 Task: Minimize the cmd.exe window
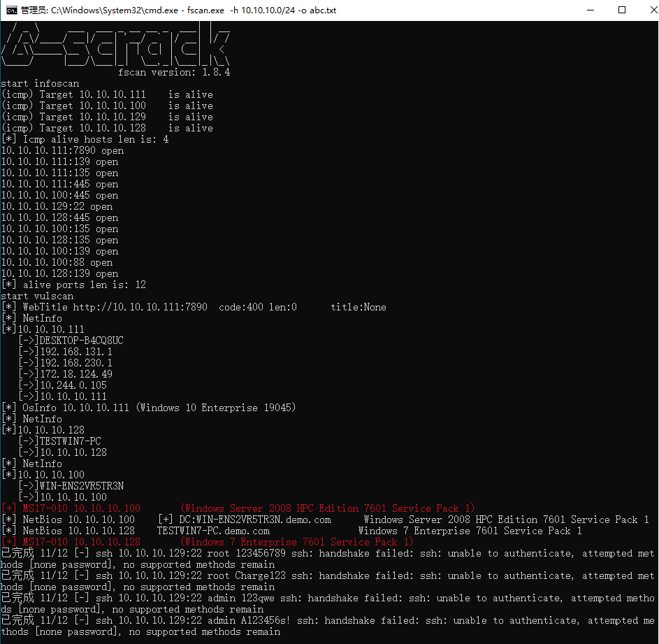point(591,10)
